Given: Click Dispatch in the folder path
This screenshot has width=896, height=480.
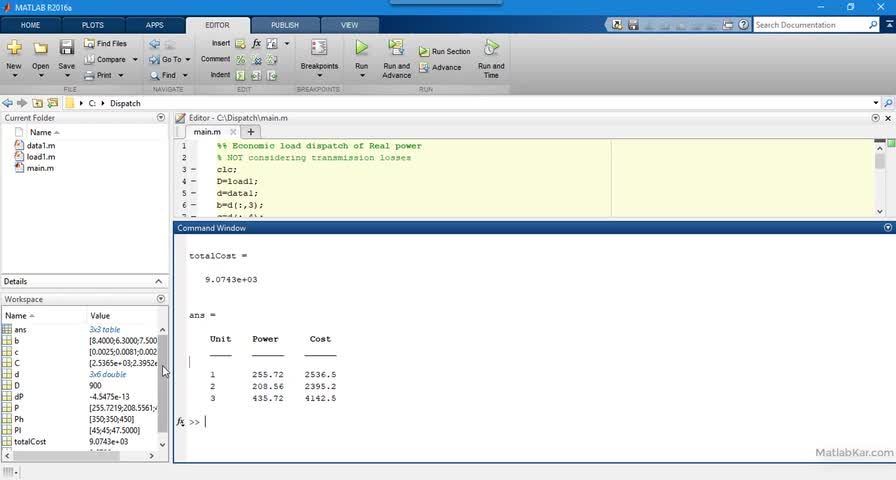Looking at the screenshot, I should click(x=125, y=103).
